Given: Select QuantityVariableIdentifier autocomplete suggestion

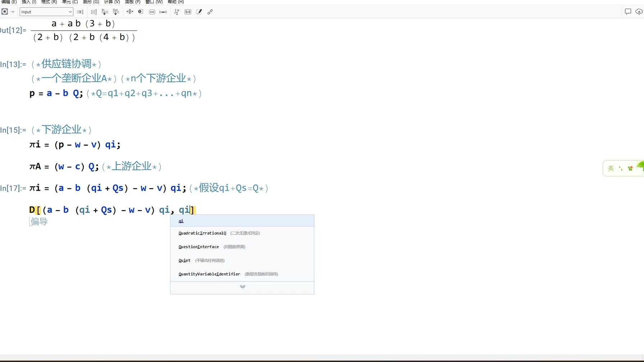Looking at the screenshot, I should pyautogui.click(x=242, y=274).
